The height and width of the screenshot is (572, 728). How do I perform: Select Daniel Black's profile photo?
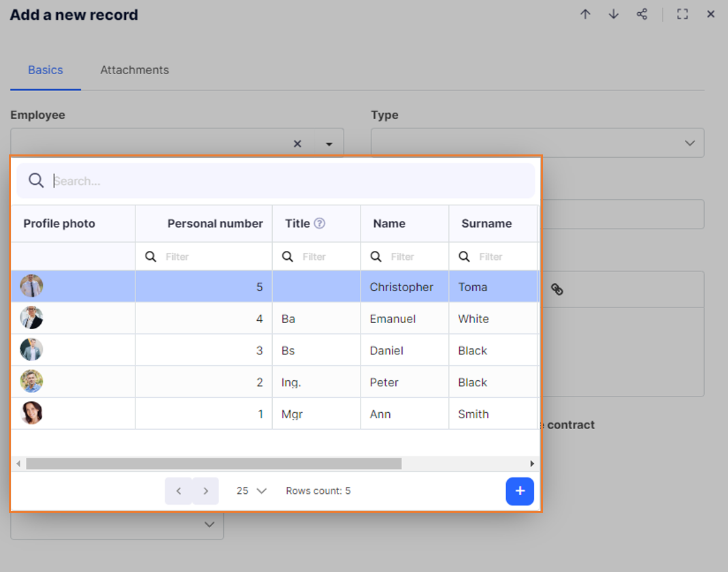pos(31,350)
